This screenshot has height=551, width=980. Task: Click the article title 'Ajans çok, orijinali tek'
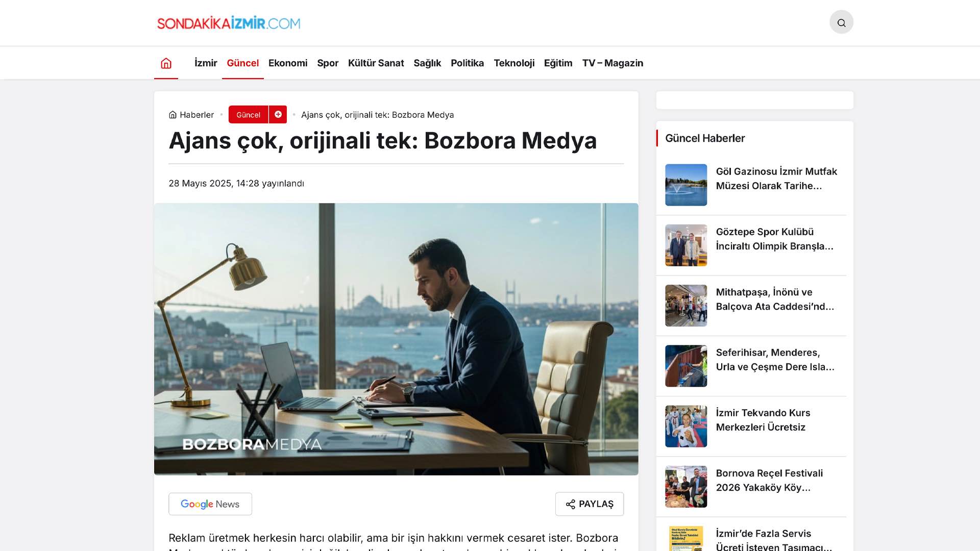point(383,141)
